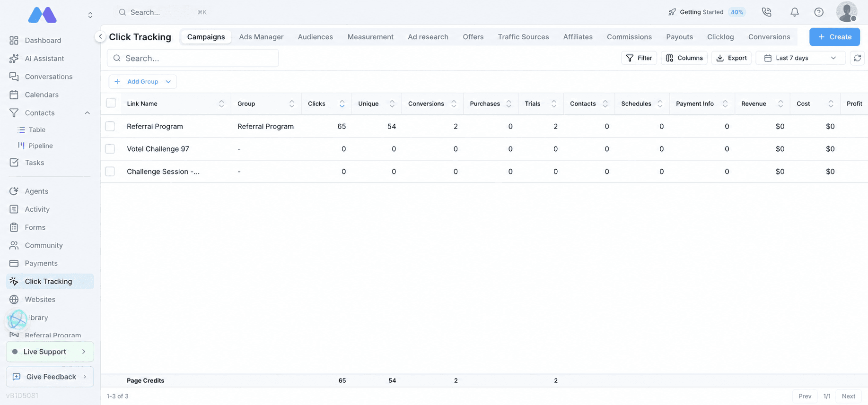Expand the Give Feedback option
This screenshot has width=868, height=405.
click(x=50, y=377)
